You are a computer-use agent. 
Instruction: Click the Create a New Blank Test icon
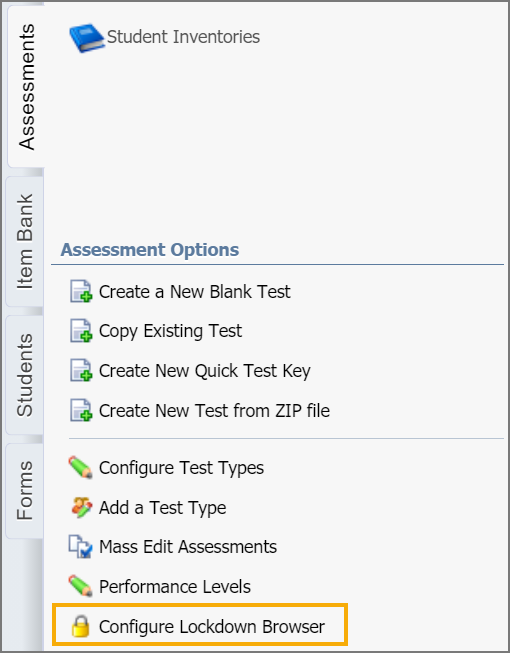[81, 291]
